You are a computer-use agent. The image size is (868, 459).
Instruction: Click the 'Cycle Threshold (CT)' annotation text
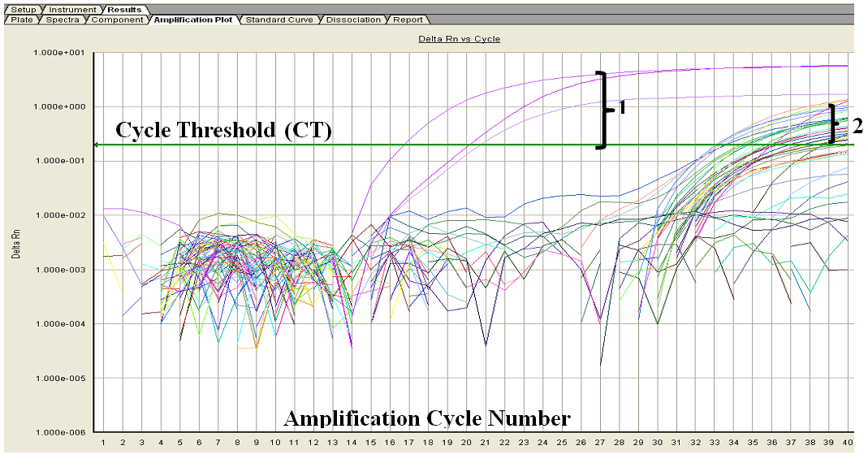click(223, 130)
